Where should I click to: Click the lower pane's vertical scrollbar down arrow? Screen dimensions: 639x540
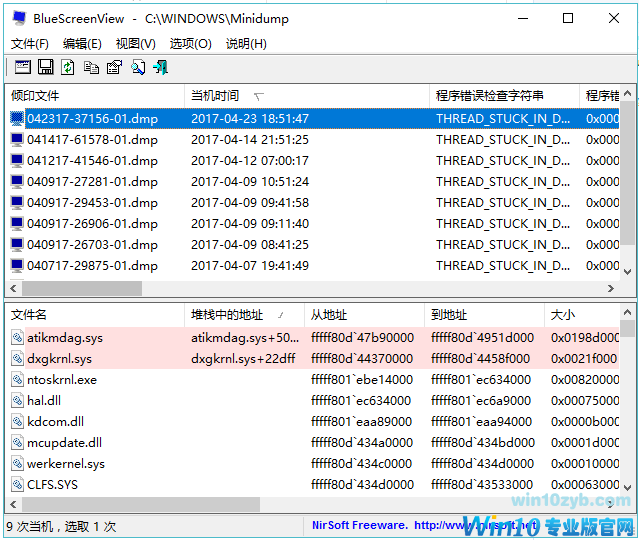coord(628,486)
